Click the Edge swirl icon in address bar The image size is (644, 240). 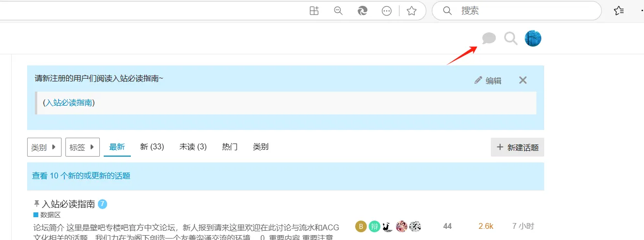(362, 11)
